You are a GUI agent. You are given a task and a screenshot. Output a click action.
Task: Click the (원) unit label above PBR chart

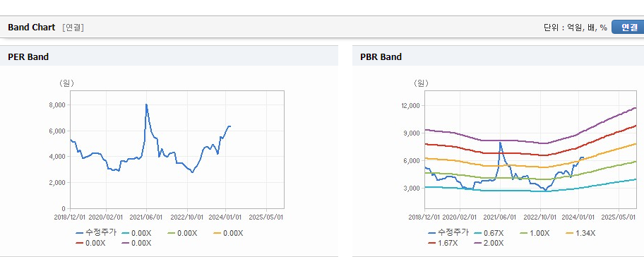click(x=421, y=83)
